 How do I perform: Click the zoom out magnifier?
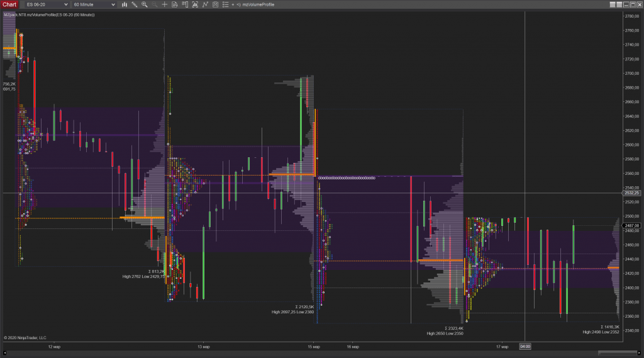pyautogui.click(x=155, y=4)
